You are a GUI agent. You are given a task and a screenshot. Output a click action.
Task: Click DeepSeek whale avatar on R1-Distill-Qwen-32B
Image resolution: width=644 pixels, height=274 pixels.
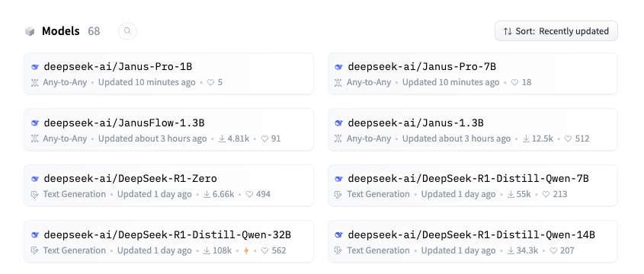point(35,235)
